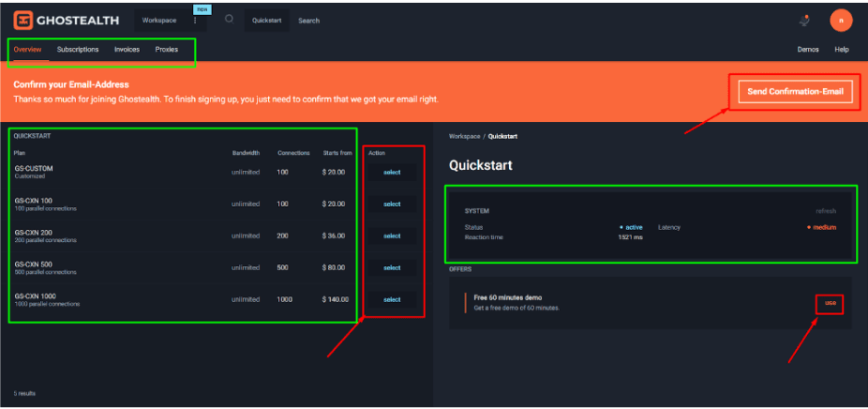Open the Help menu item
Viewport: 868px width, 409px height.
[842, 50]
